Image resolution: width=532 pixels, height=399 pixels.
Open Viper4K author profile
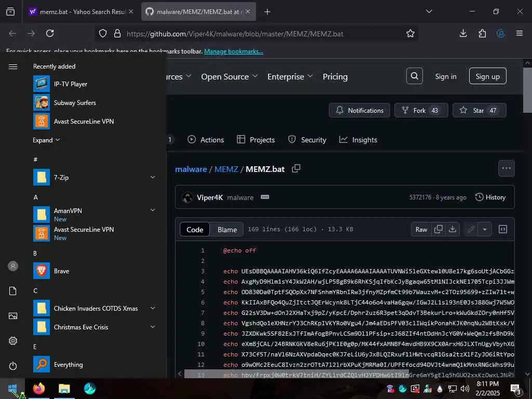[x=210, y=197]
